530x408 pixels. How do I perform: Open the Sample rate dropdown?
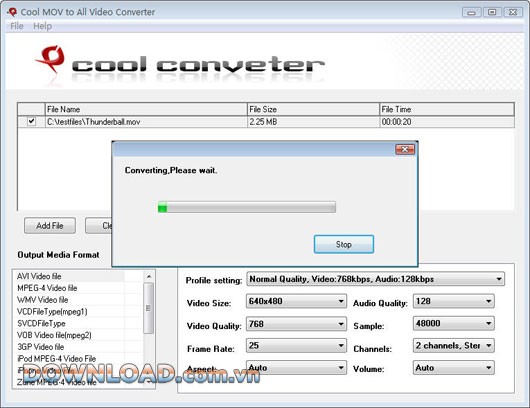pyautogui.click(x=454, y=323)
